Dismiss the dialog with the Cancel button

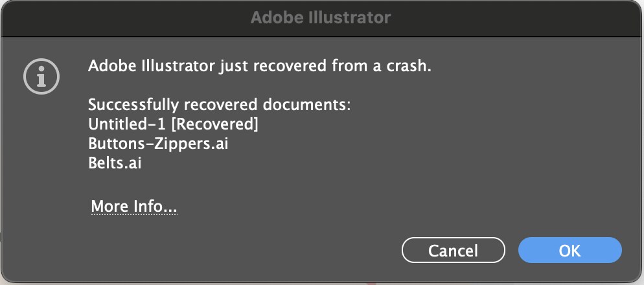pos(453,251)
